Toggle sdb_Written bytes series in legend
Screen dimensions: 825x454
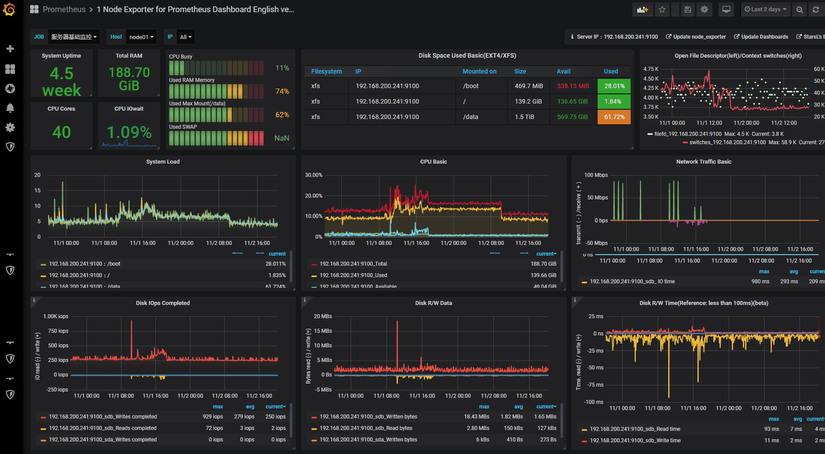click(368, 416)
